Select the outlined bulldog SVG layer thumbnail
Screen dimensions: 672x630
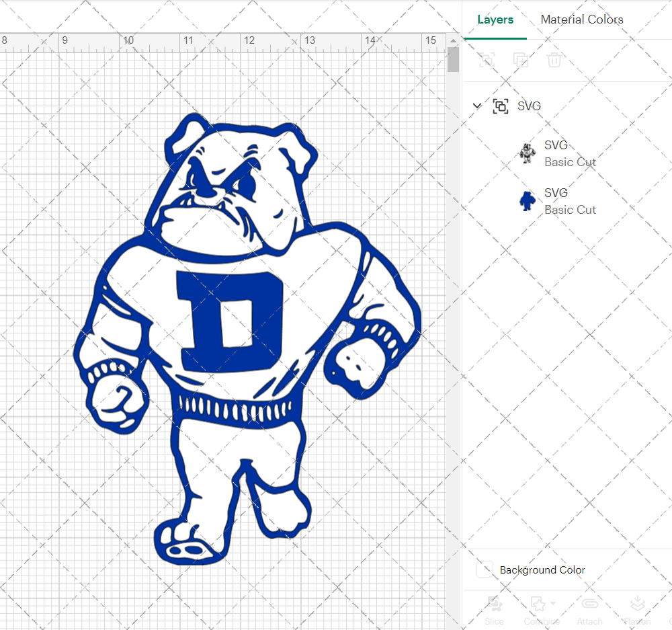pyautogui.click(x=527, y=153)
